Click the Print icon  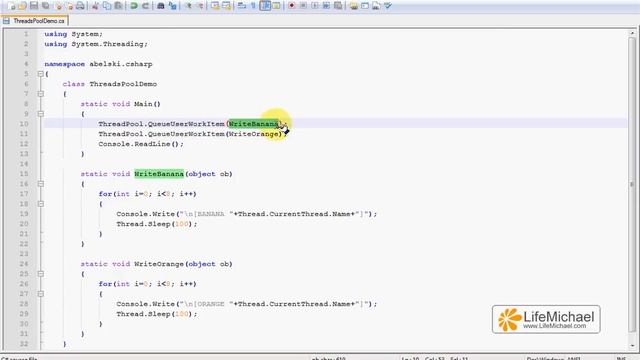80,6
